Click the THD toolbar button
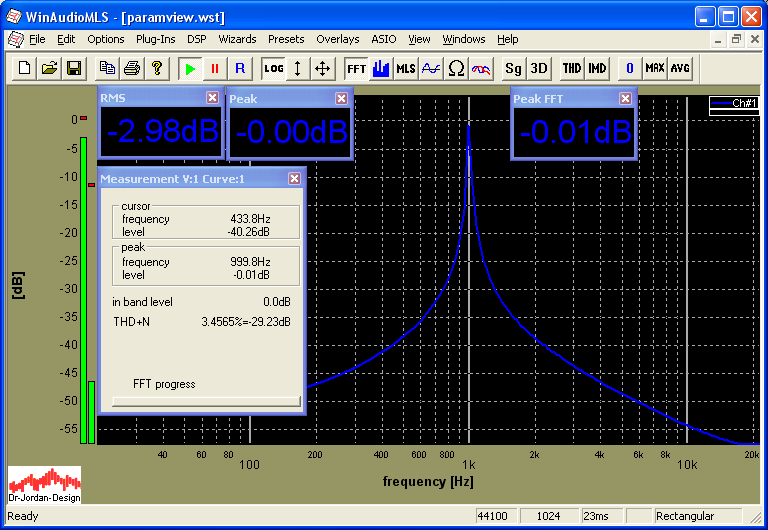The width and height of the screenshot is (768, 530). [571, 68]
